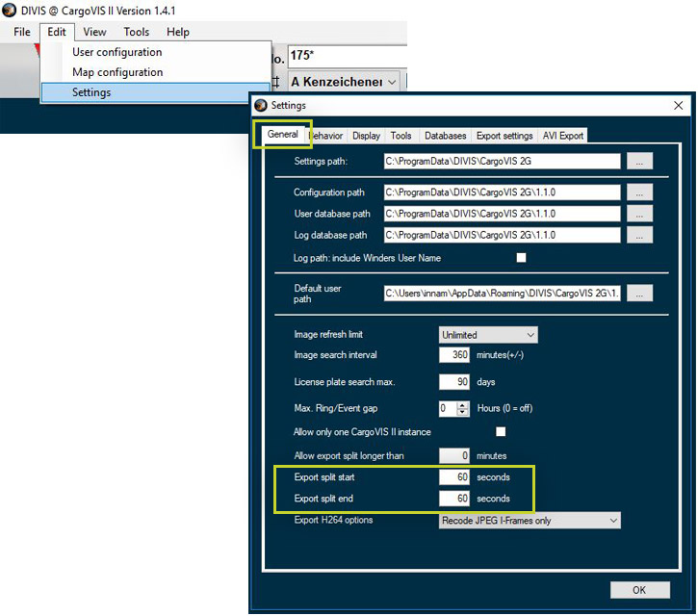Expand the Image refresh limit dropdown

[488, 335]
